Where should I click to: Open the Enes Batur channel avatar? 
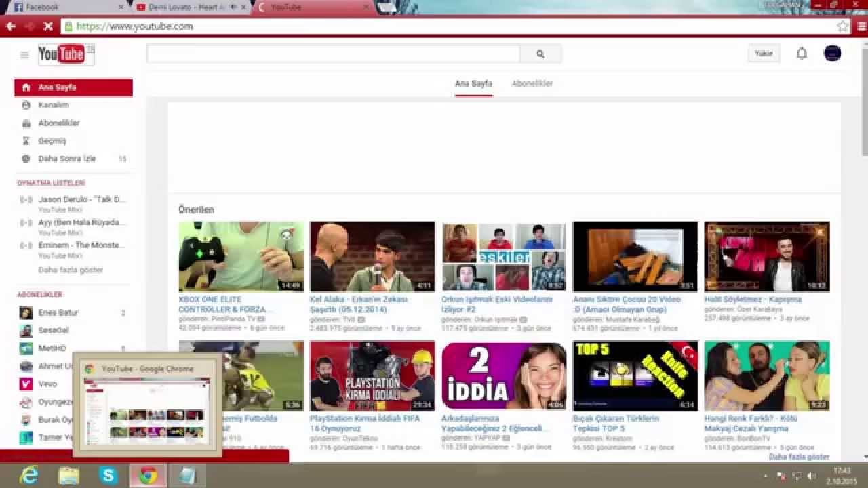pos(26,312)
